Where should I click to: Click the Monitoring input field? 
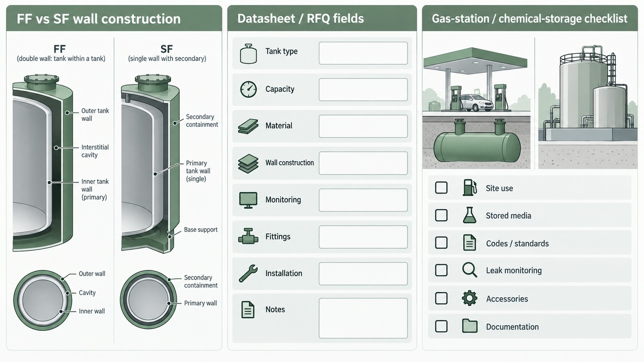click(363, 200)
